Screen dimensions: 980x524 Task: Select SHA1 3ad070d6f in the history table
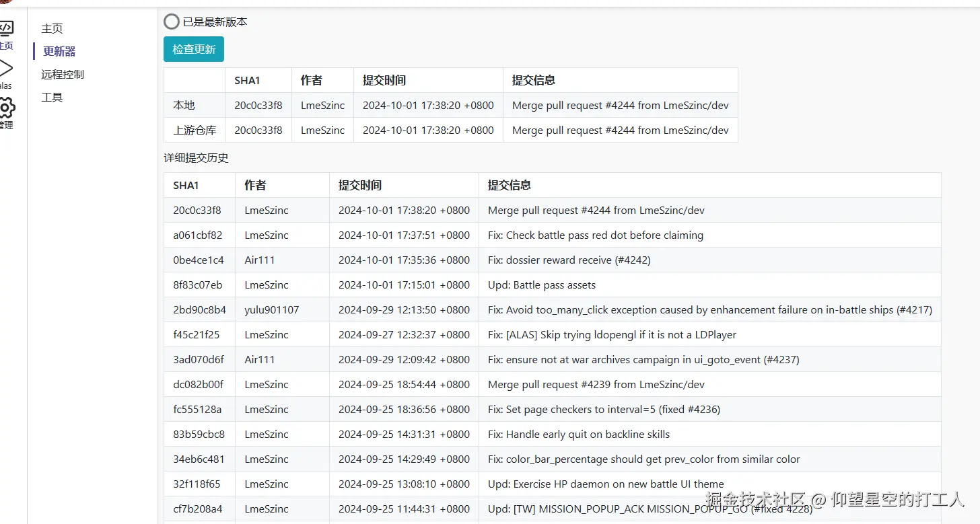pos(199,359)
